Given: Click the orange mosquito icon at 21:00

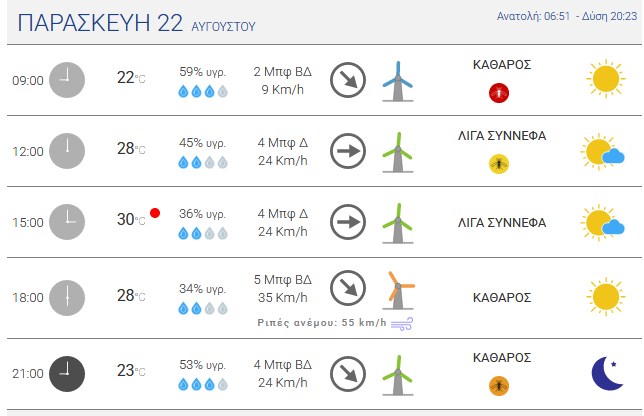Looking at the screenshot, I should [499, 386].
